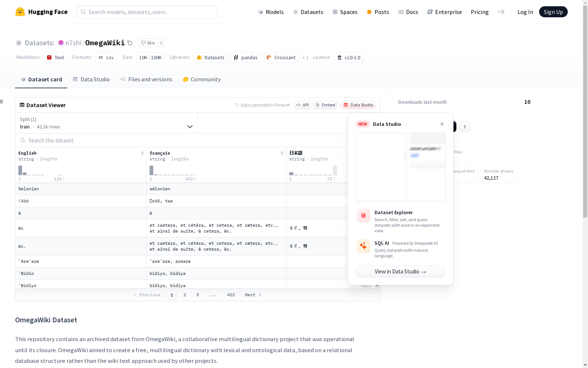The height and width of the screenshot is (368, 588).
Task: Click the "'are'are, areare" cell
Action: point(216,261)
